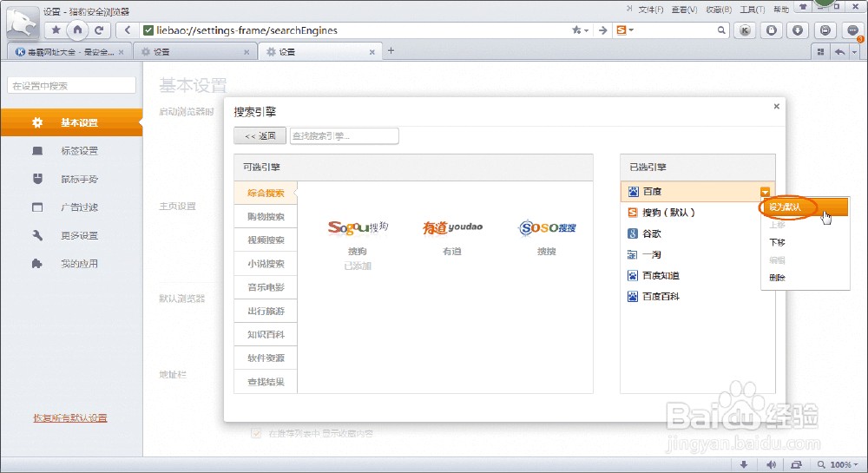Open the tab grid view icon

pyautogui.click(x=820, y=52)
